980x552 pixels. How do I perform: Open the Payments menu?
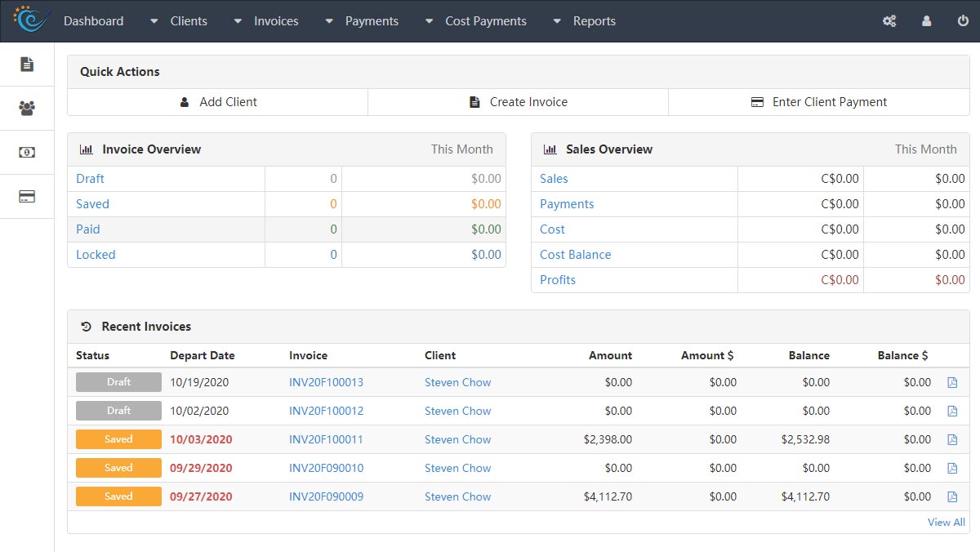[x=372, y=21]
